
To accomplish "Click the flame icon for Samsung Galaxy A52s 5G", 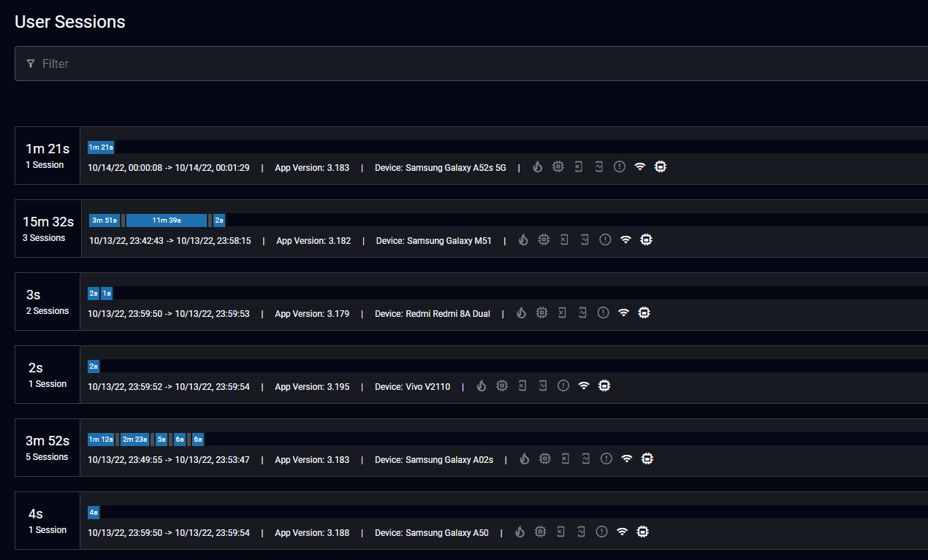I will tap(538, 166).
